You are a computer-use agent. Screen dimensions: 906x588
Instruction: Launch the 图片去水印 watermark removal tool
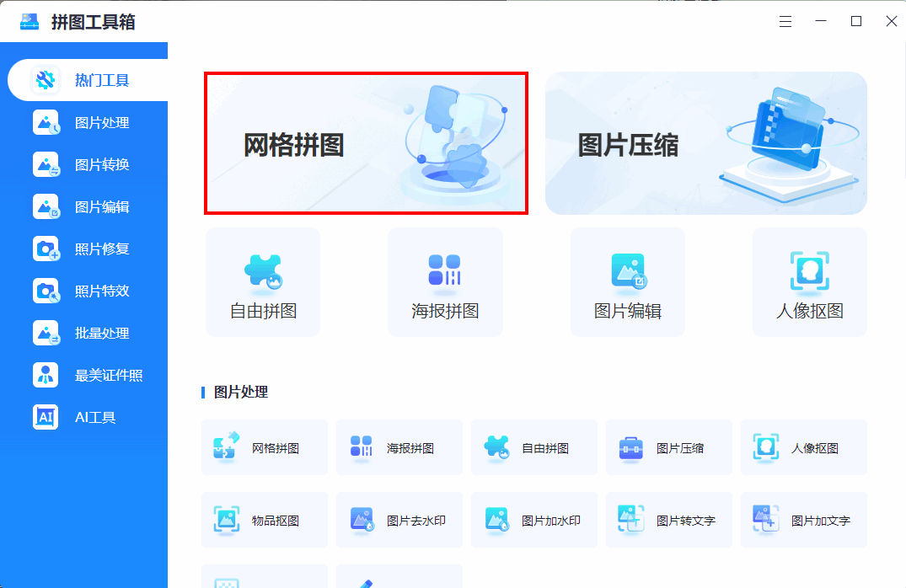click(399, 520)
